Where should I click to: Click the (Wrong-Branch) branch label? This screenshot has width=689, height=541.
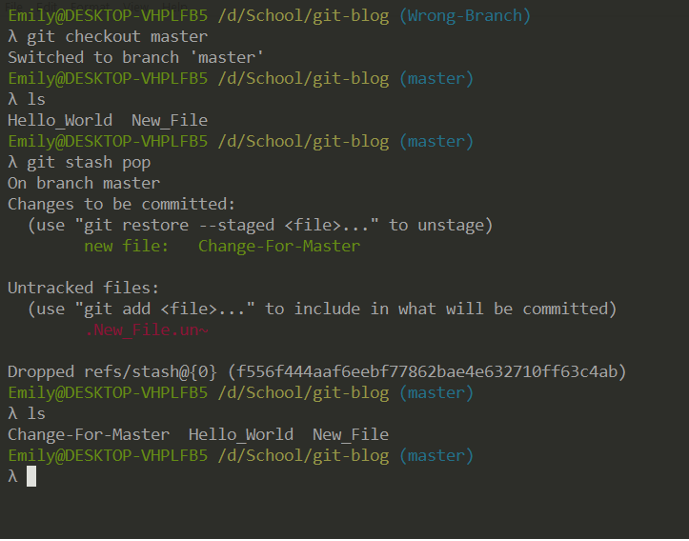465,16
